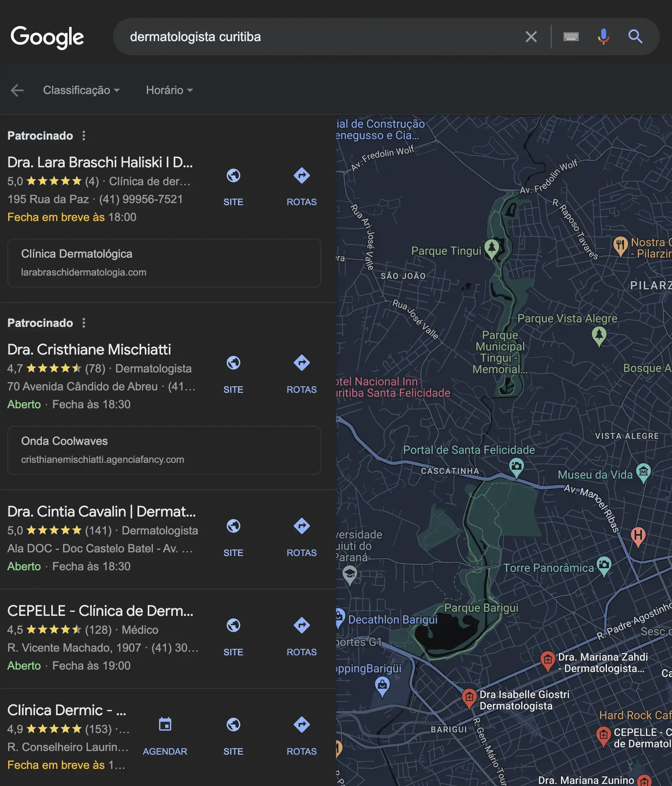Get directions to Dra. Cristhiane Mischiatti
This screenshot has width=672, height=786.
[x=301, y=374]
